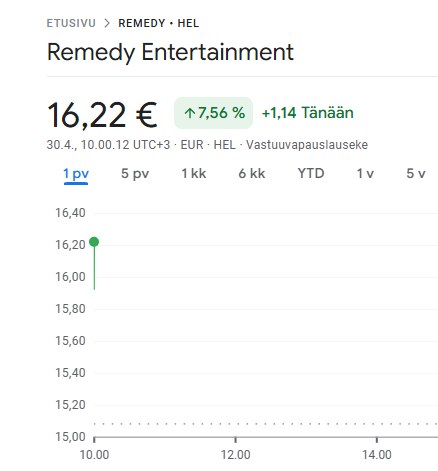
Task: Open the REMEDY • HEL breadcrumb
Action: pyautogui.click(x=159, y=23)
